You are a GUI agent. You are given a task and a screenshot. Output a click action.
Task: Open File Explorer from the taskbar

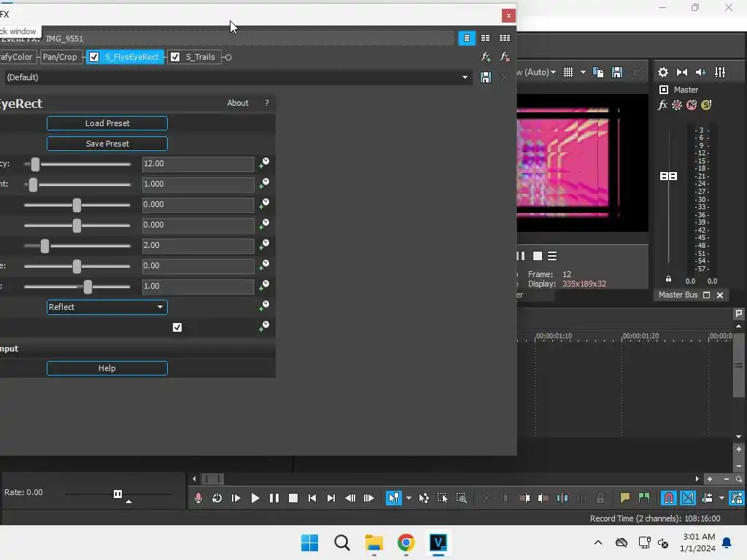[374, 542]
